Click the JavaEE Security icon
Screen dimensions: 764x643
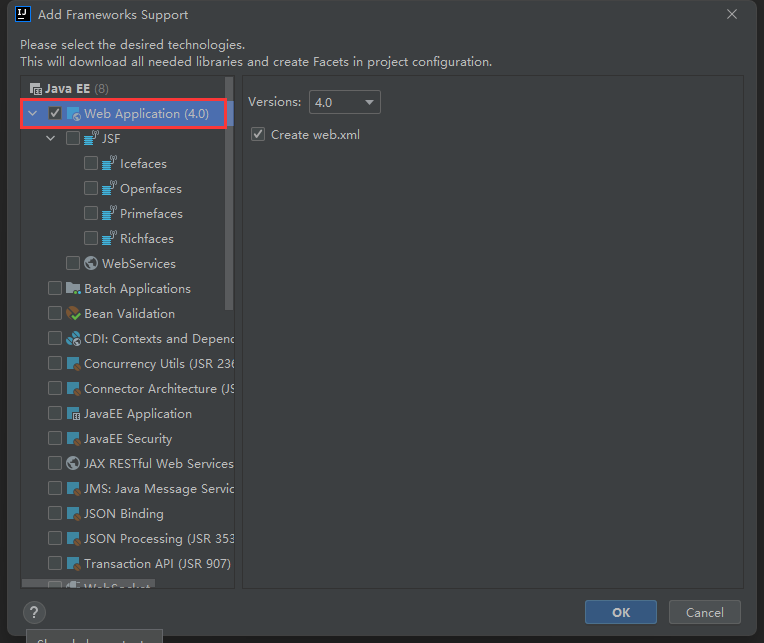73,438
